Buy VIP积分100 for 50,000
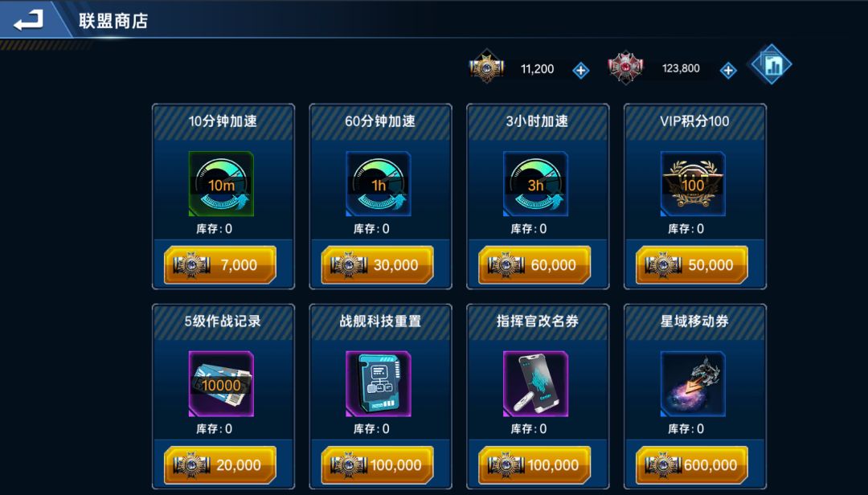Screen dimensions: 868x495 692,265
